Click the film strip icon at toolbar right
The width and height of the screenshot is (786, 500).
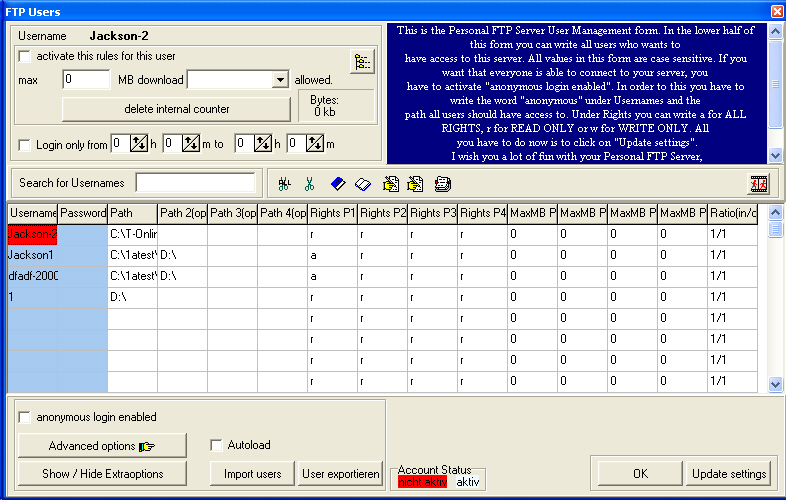tap(759, 184)
